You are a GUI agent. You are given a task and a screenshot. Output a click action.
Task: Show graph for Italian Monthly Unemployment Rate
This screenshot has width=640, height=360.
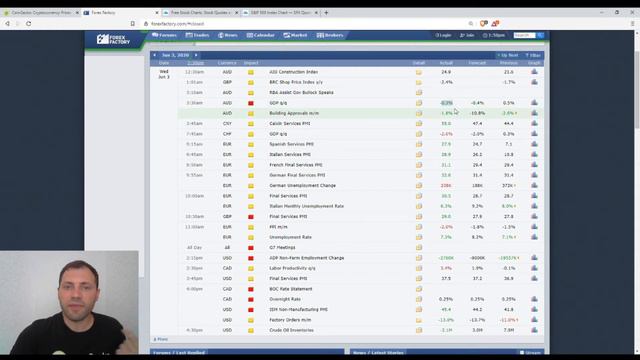[x=534, y=206]
